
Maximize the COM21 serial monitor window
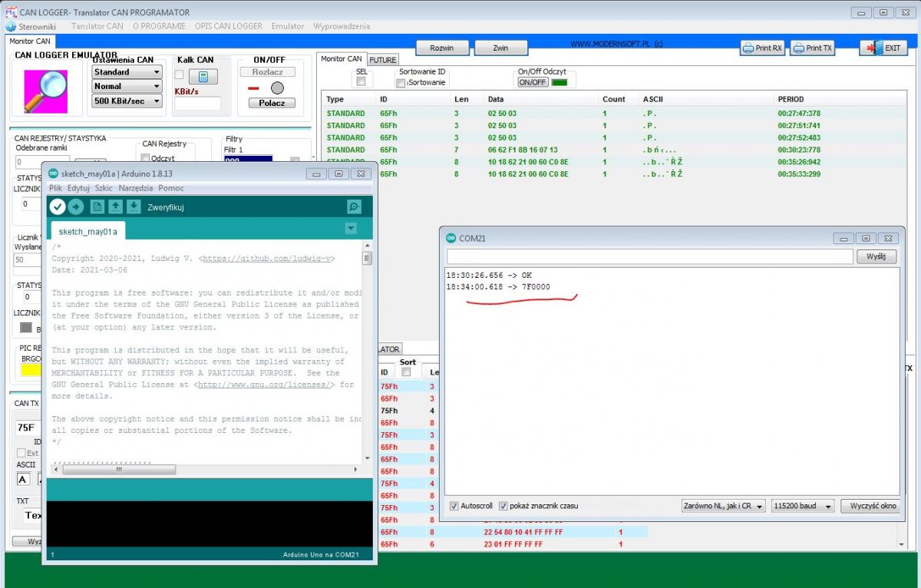[866, 238]
